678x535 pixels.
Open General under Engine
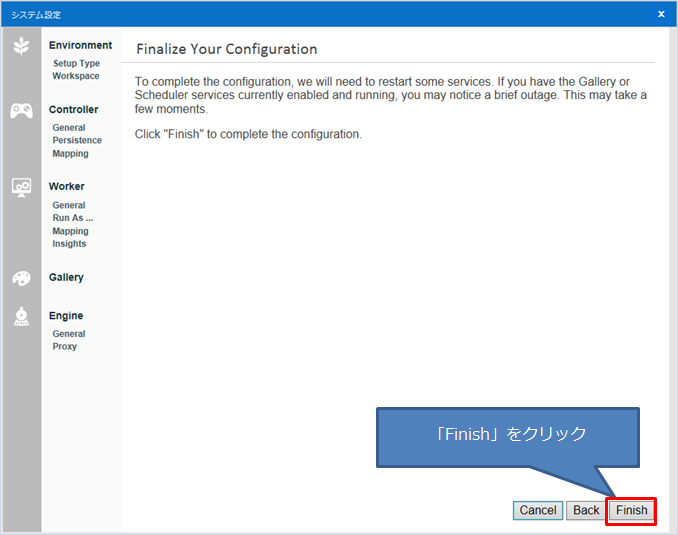pos(69,334)
